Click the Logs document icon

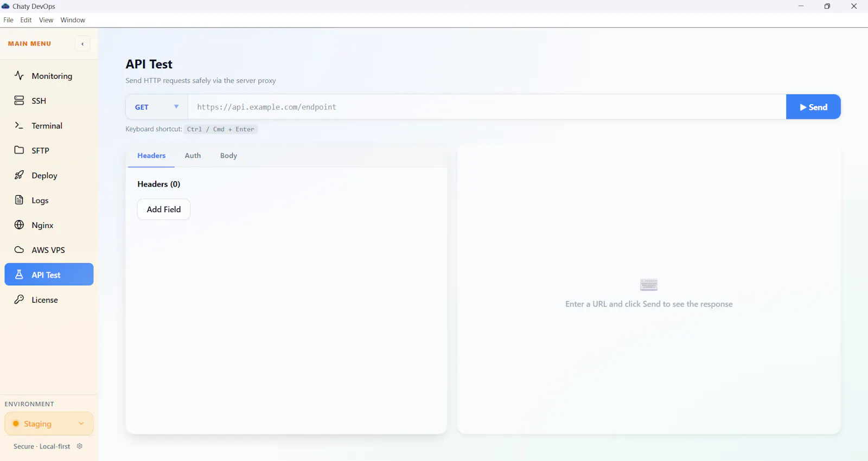click(19, 200)
